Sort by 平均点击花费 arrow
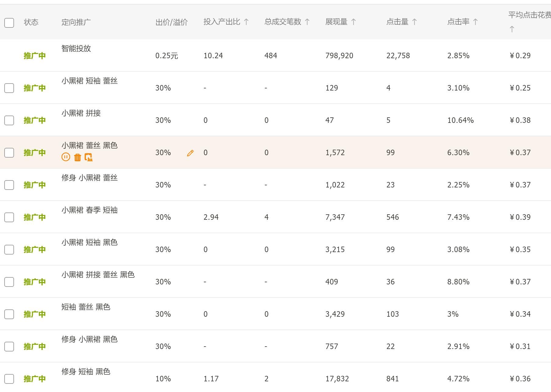Screen dimensions: 551x392 [x=512, y=29]
